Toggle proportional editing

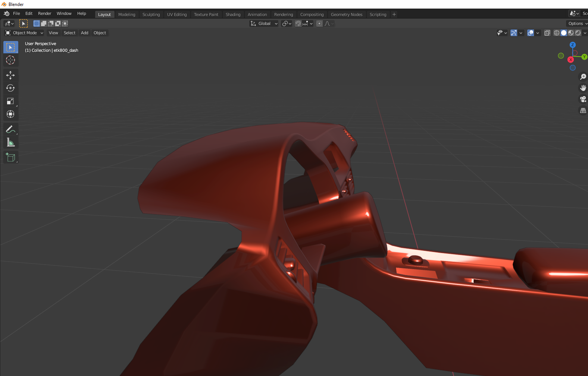click(x=319, y=23)
